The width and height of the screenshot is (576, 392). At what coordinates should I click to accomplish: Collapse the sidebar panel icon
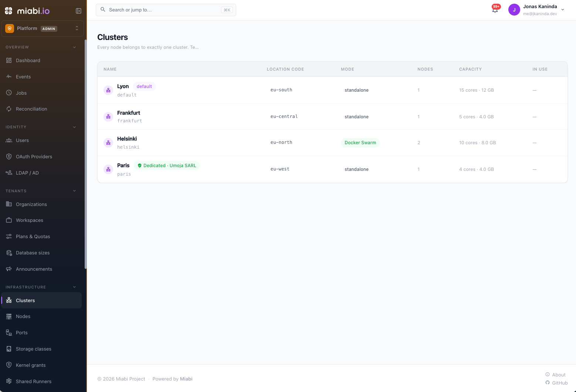point(78,11)
